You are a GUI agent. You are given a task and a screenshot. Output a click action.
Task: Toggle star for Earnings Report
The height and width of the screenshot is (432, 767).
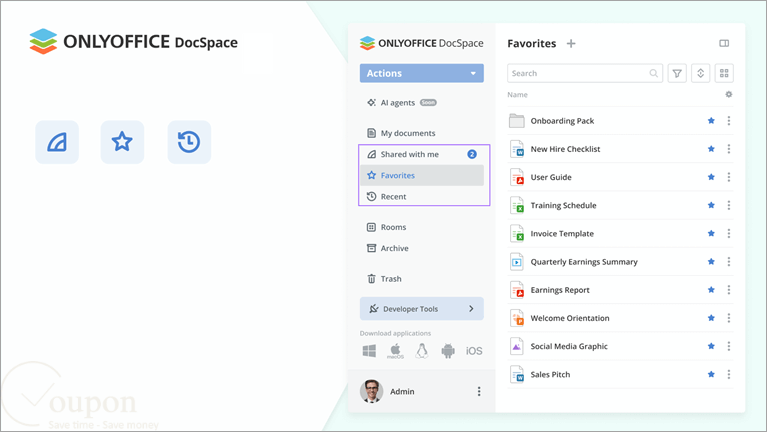(711, 290)
